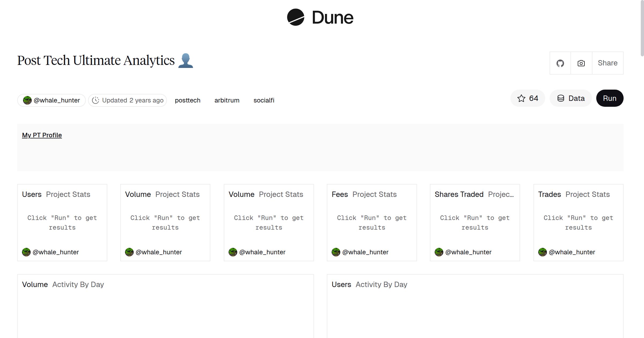The width and height of the screenshot is (644, 338).
Task: Select the arbitrum tag
Action: tap(227, 100)
